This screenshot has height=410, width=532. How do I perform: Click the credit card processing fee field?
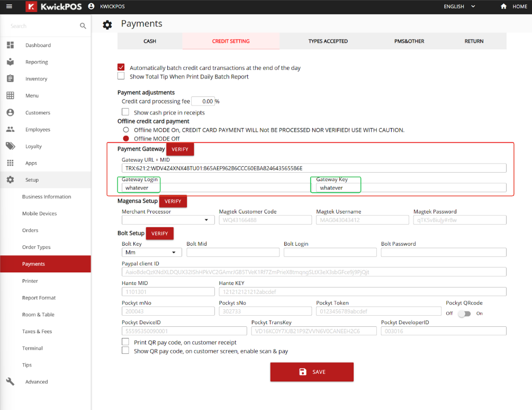pyautogui.click(x=203, y=101)
